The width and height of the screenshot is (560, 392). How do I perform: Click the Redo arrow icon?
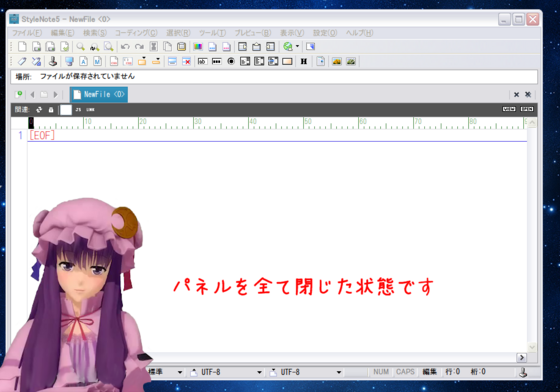139,46
